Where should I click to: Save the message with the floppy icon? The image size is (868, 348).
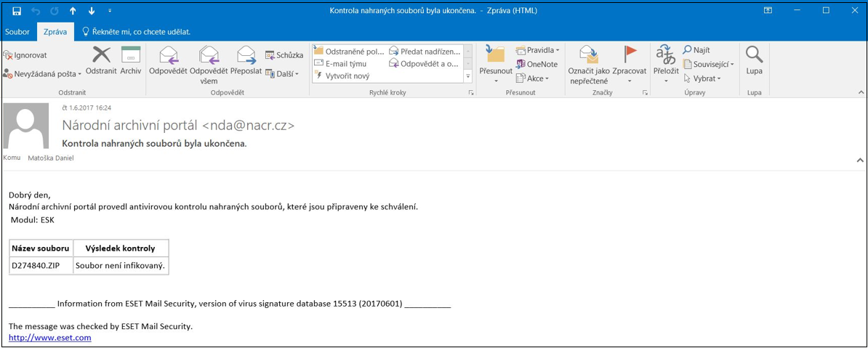point(17,10)
